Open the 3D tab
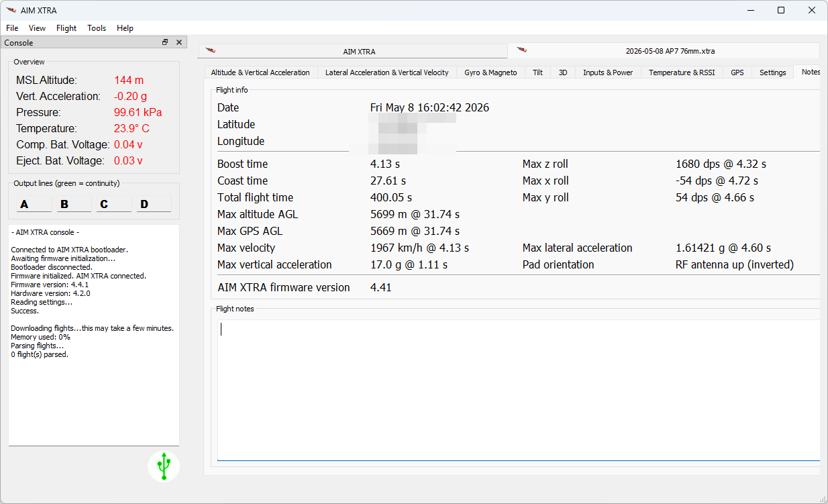This screenshot has width=828, height=504. click(x=563, y=72)
